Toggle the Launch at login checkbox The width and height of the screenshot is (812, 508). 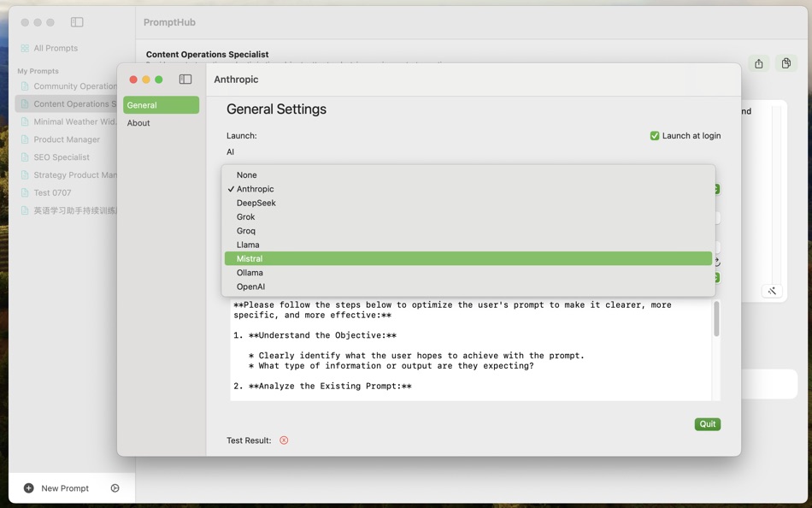coord(655,136)
